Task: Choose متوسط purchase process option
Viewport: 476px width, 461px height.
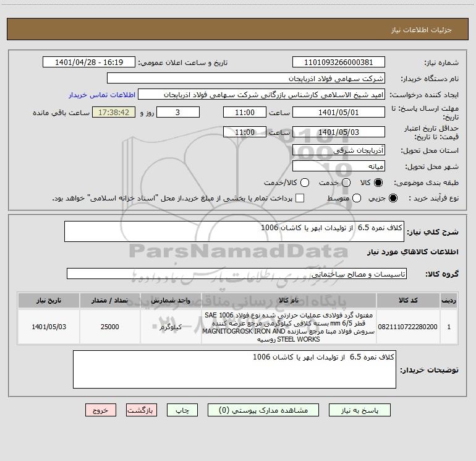Action: tap(357, 198)
